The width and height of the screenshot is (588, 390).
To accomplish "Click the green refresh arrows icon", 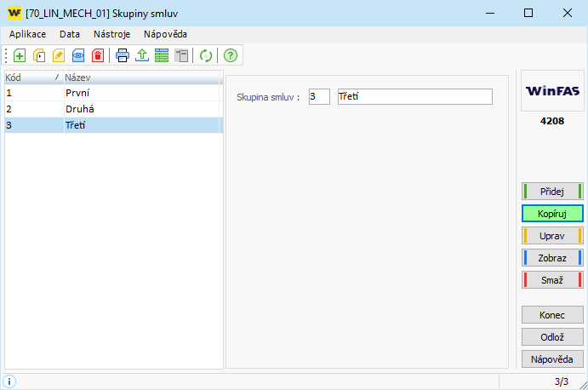I will click(206, 55).
